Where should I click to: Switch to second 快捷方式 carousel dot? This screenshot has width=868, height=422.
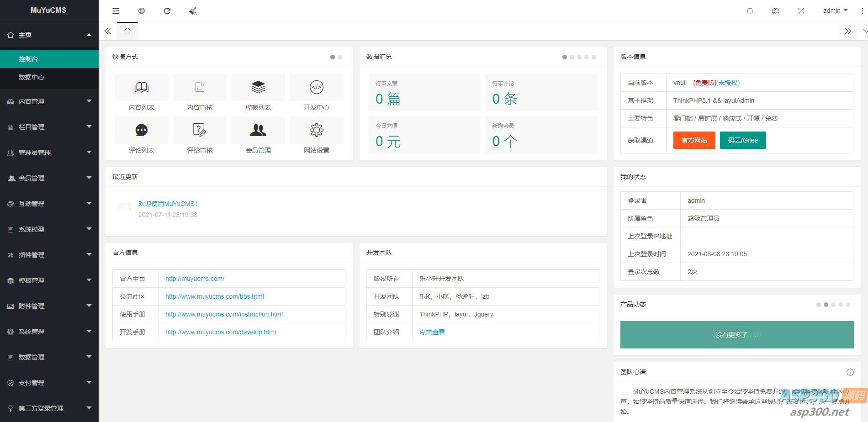point(340,57)
